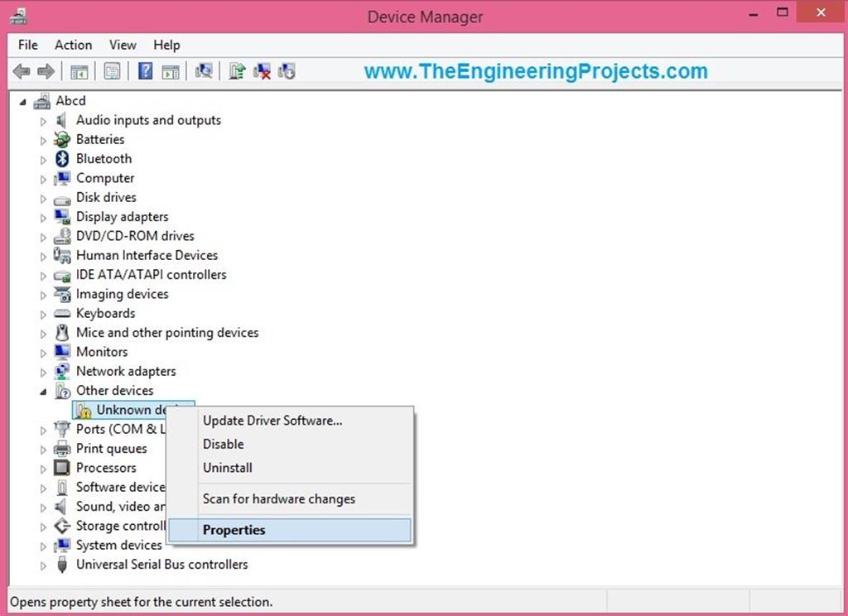Select the Unknown device entry
Image resolution: width=848 pixels, height=616 pixels.
tap(132, 409)
